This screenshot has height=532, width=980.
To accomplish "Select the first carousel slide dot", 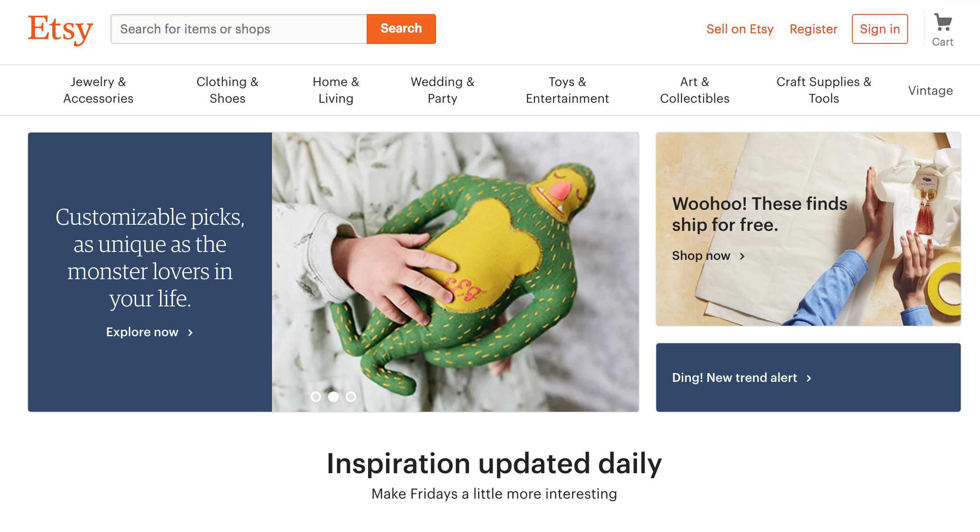I will coord(316,397).
